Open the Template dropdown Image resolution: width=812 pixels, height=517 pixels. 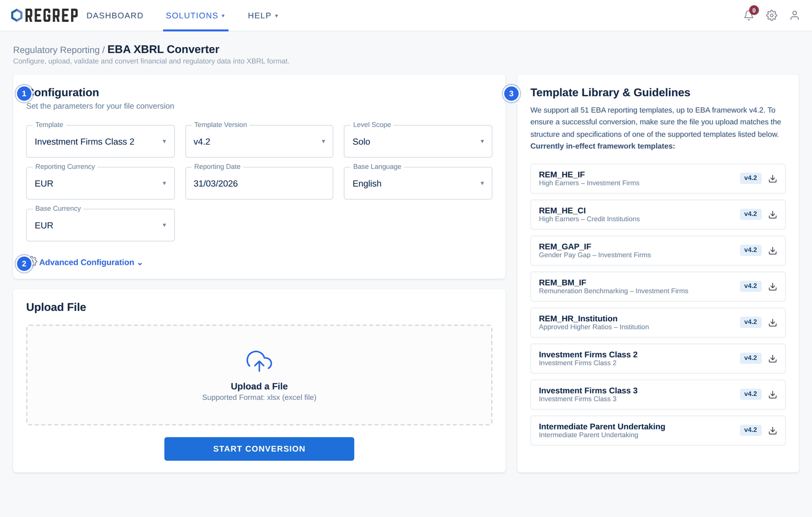pos(100,142)
